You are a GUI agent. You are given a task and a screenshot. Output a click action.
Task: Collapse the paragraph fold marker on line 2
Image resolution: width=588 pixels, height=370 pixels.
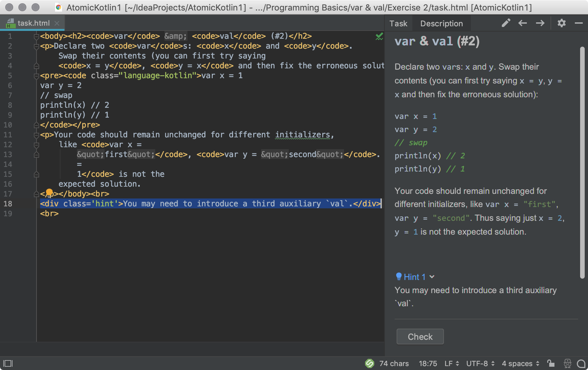point(37,46)
